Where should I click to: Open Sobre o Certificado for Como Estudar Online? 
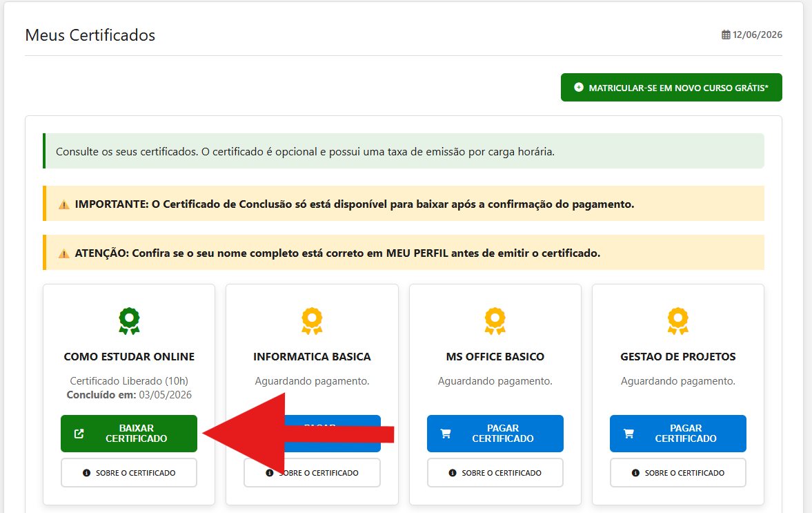tap(129, 472)
